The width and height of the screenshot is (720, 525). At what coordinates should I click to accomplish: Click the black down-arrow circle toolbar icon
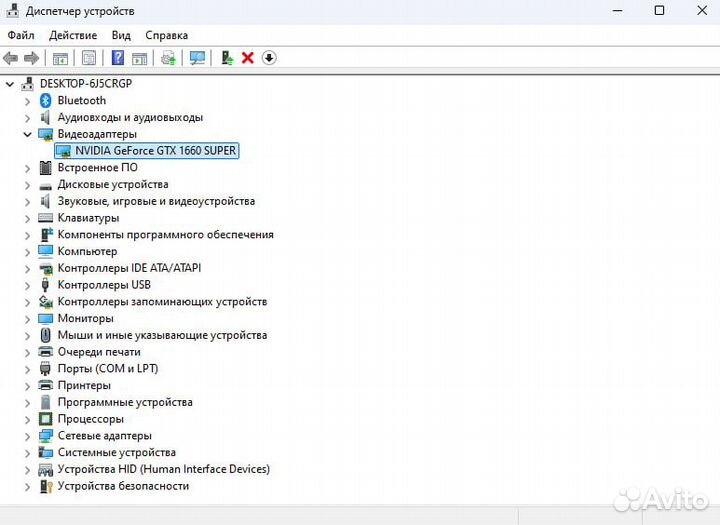tap(269, 58)
